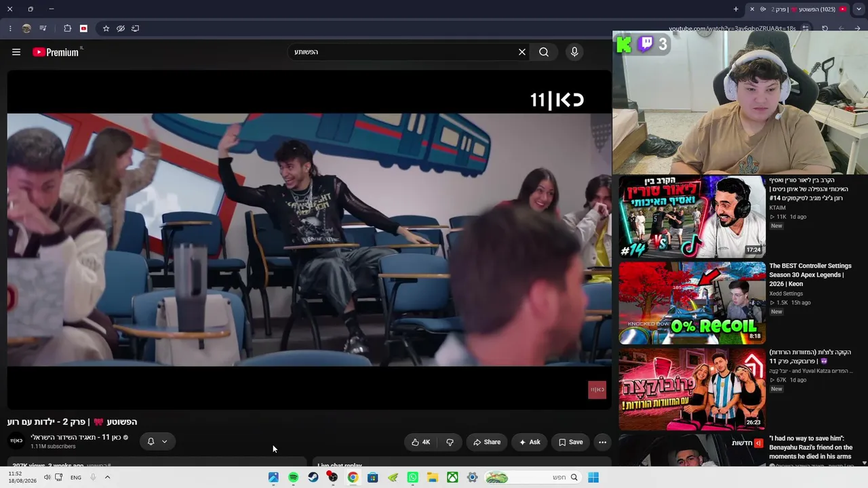
Task: Start voice search with the microphone
Action: 574,52
